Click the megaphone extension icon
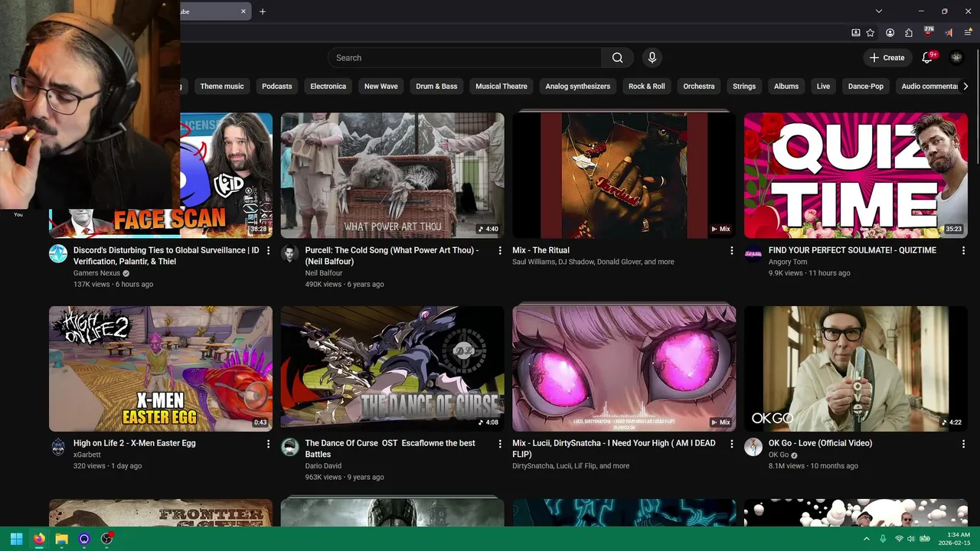 tap(949, 33)
